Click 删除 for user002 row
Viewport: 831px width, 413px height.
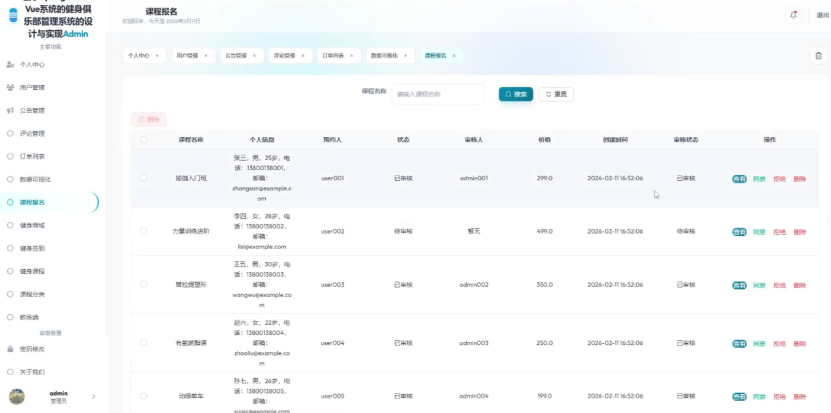800,232
